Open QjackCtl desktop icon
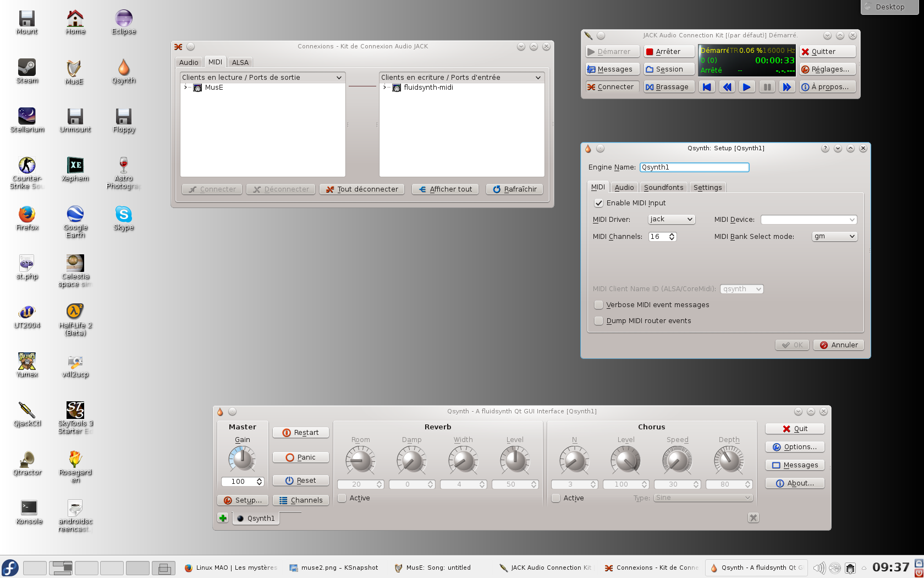 (27, 414)
